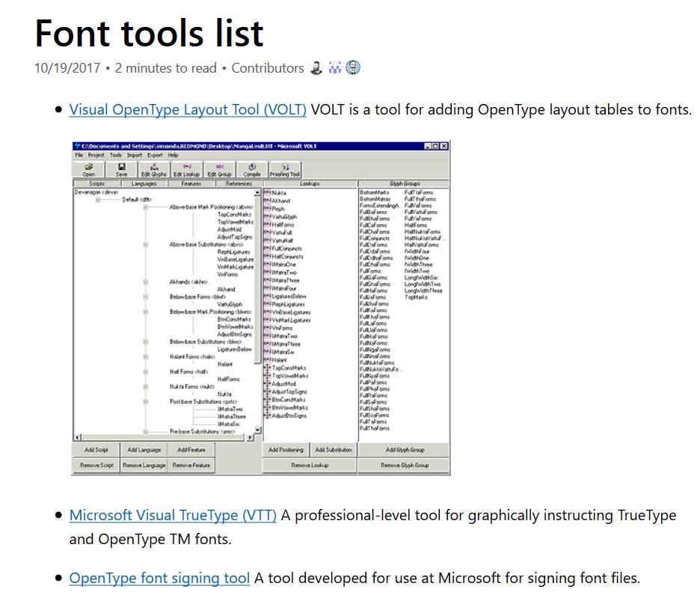This screenshot has width=700, height=595.
Task: Click the scrollbar up arrow in the Scripts panel
Action: click(x=257, y=191)
